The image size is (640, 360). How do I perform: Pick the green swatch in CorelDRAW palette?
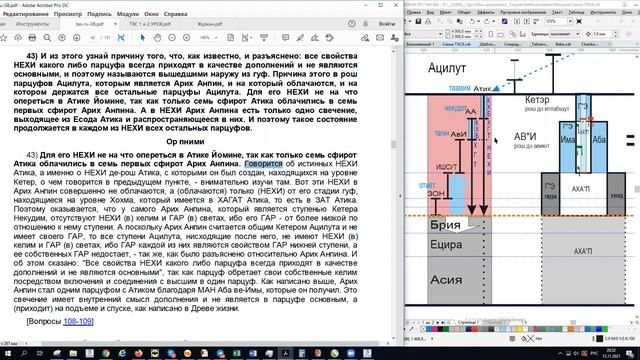(x=605, y=329)
